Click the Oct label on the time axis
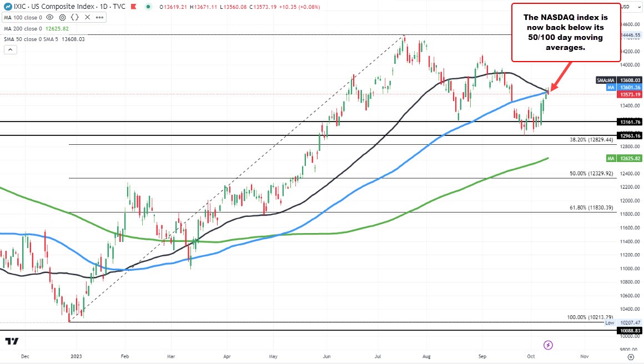The height and width of the screenshot is (364, 644). pyautogui.click(x=531, y=356)
